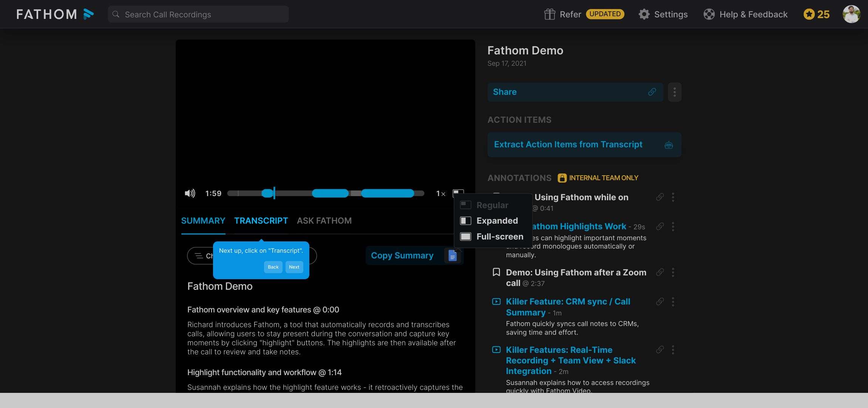Image resolution: width=868 pixels, height=408 pixels.
Task: Click the longest blue highlight segment on timeline
Action: click(x=388, y=193)
